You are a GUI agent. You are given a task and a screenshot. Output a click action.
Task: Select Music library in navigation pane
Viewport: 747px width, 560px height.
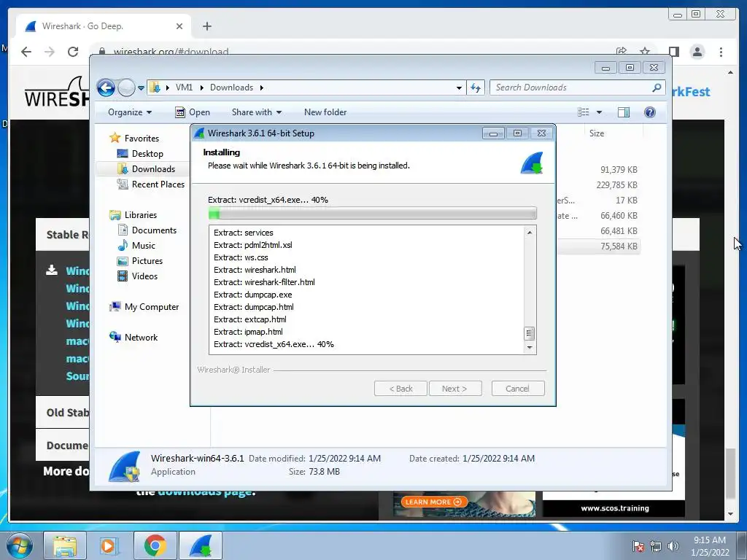144,246
